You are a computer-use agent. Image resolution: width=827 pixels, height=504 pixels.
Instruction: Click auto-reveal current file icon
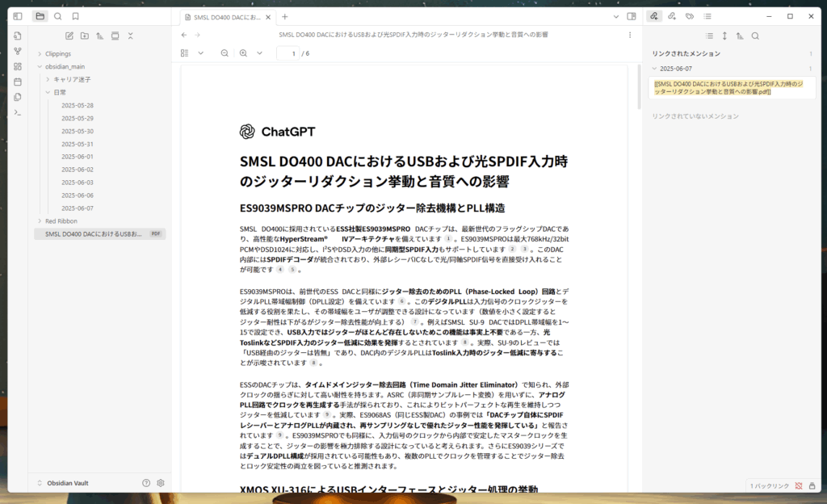(x=115, y=36)
